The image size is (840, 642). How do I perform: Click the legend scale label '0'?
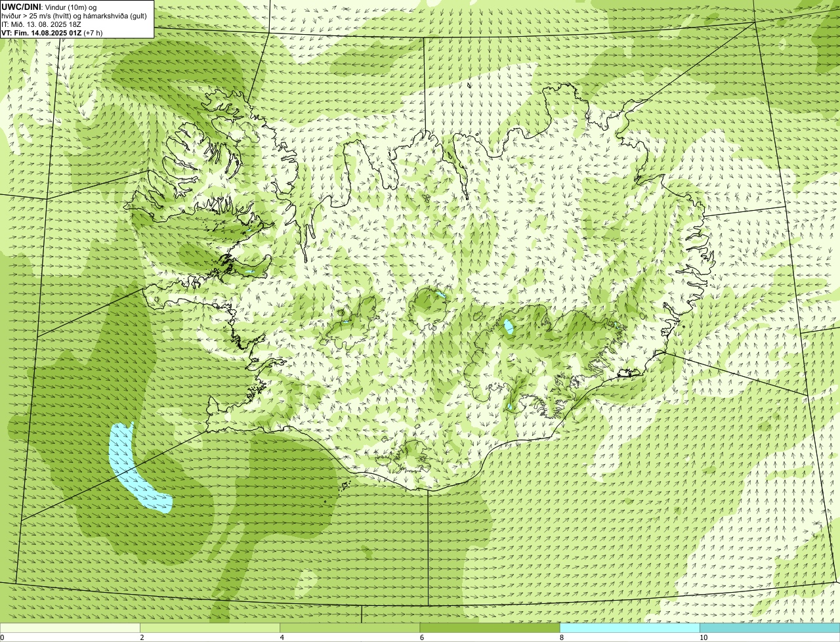(x=2, y=637)
